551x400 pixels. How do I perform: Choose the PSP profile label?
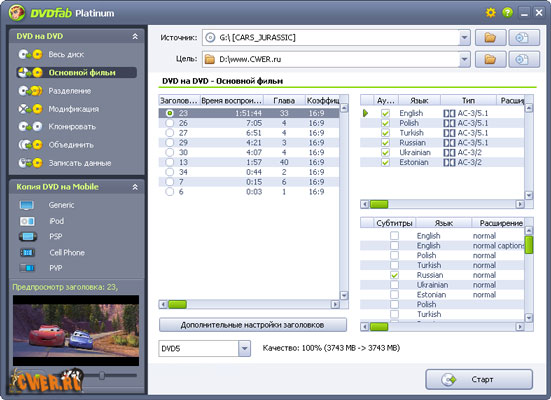[56, 237]
